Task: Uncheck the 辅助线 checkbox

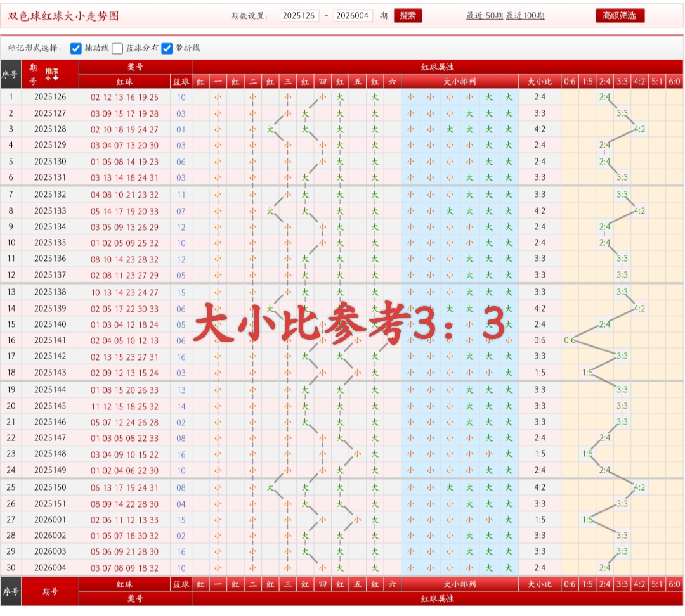Action: click(75, 48)
